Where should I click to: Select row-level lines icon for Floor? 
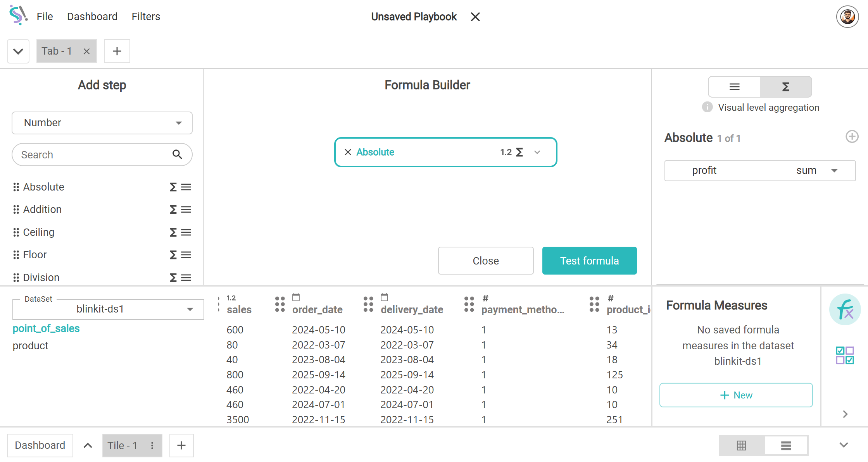(186, 255)
